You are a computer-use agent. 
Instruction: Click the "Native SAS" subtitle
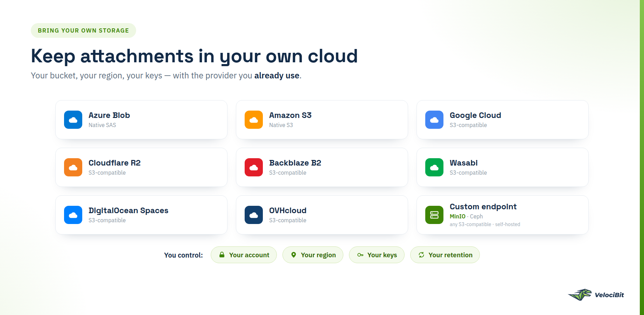(x=102, y=125)
